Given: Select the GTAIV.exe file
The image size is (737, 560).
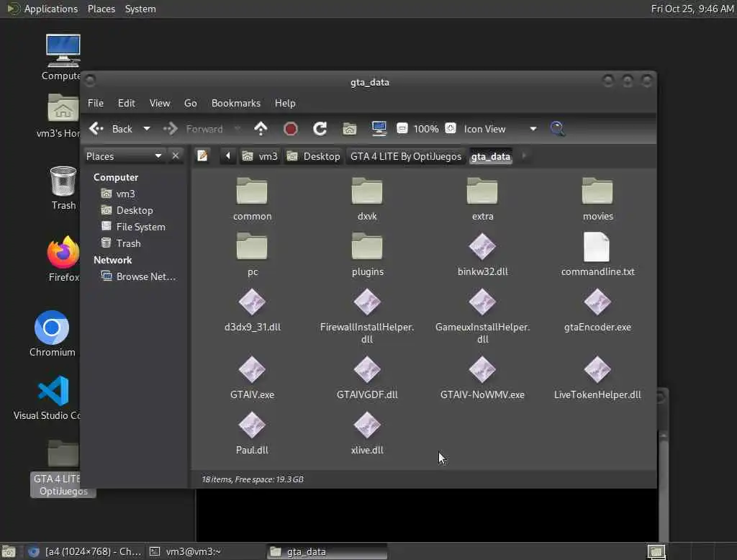Looking at the screenshot, I should pyautogui.click(x=252, y=378).
